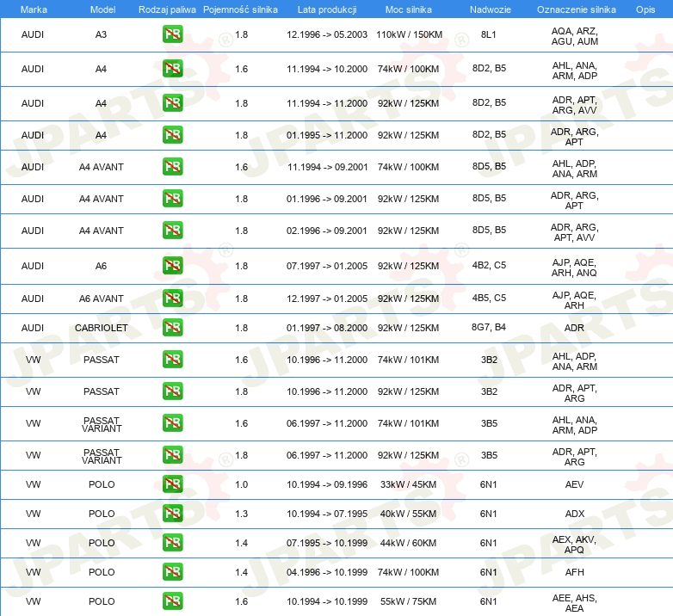673x616 pixels.
Task: Click the date range 04.1996 -> 10.1999
Action: click(x=327, y=572)
